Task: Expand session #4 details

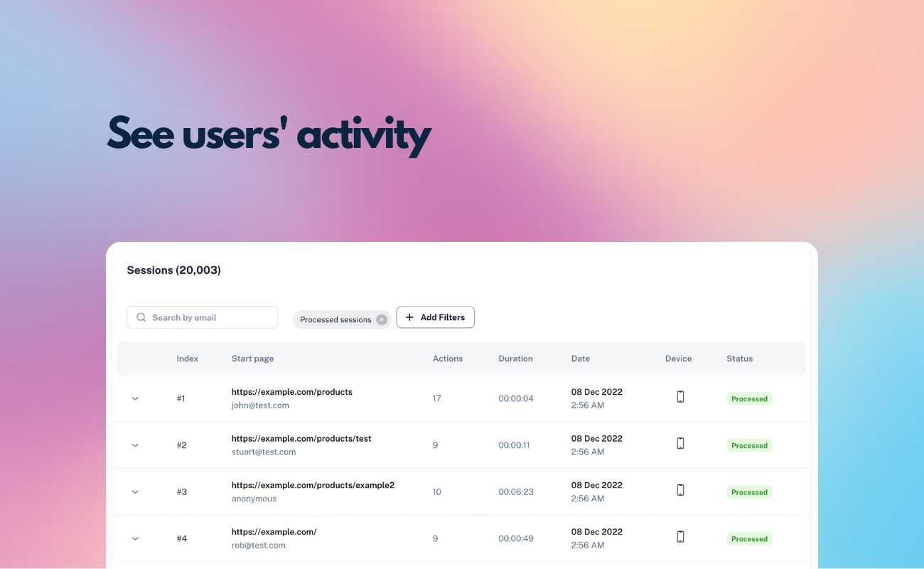Action: click(135, 538)
